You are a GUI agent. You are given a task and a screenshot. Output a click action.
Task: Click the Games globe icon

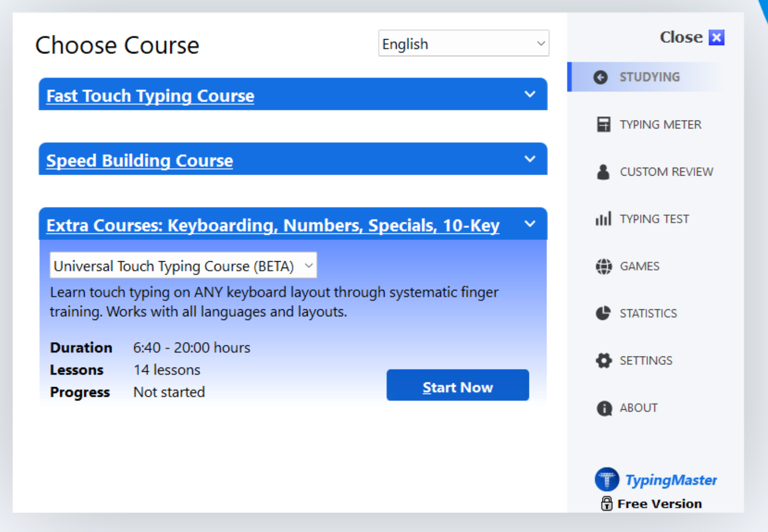click(604, 266)
